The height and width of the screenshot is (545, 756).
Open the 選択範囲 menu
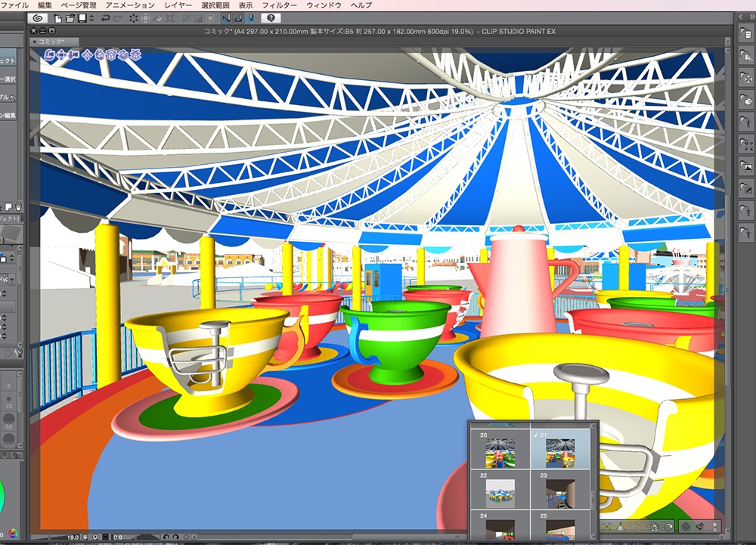[x=215, y=5]
